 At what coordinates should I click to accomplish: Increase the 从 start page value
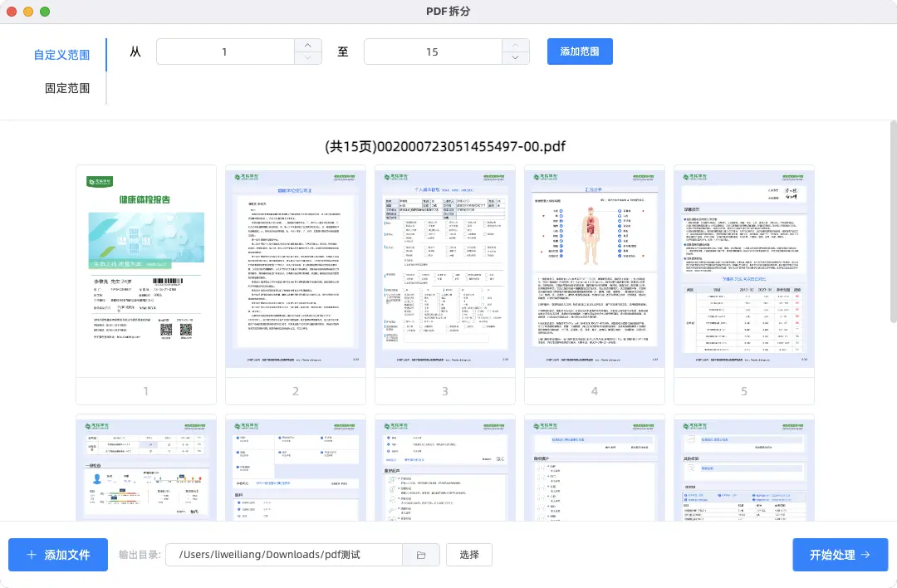tap(308, 45)
